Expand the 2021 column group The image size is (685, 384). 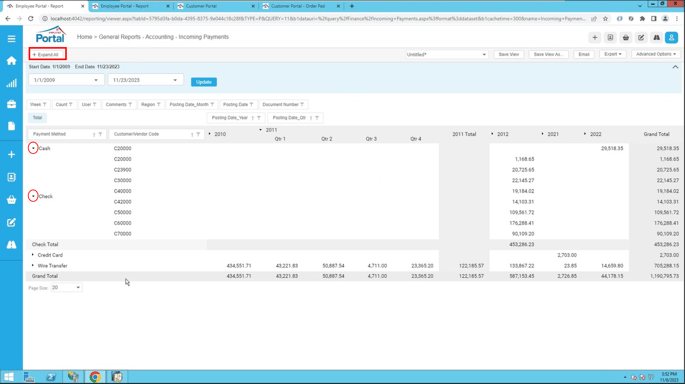(x=543, y=134)
